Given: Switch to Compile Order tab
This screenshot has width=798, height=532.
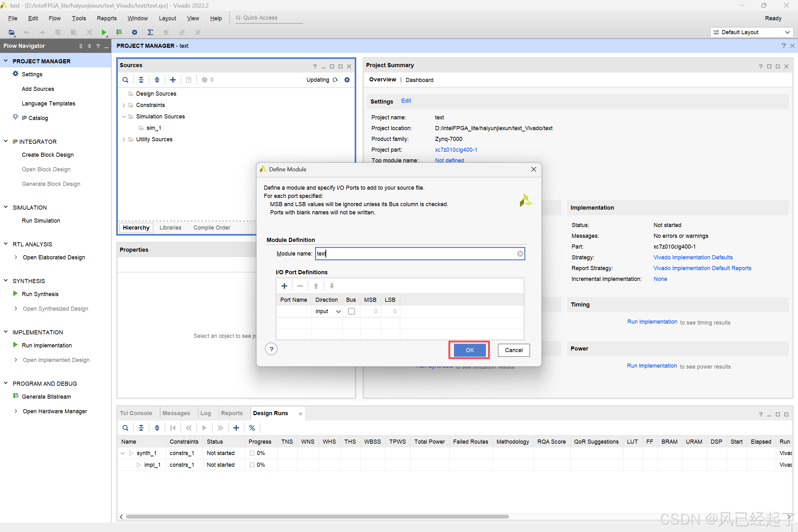Looking at the screenshot, I should pyautogui.click(x=212, y=228).
